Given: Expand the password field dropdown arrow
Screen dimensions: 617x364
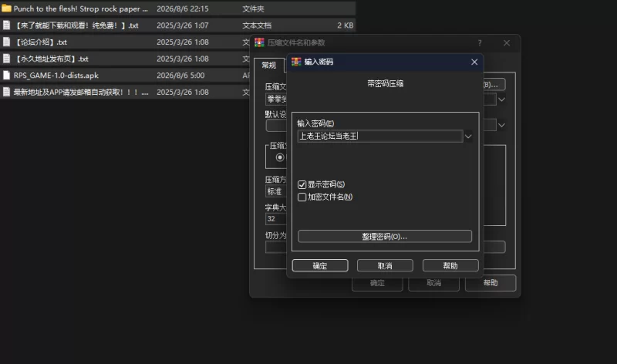Looking at the screenshot, I should coord(468,136).
